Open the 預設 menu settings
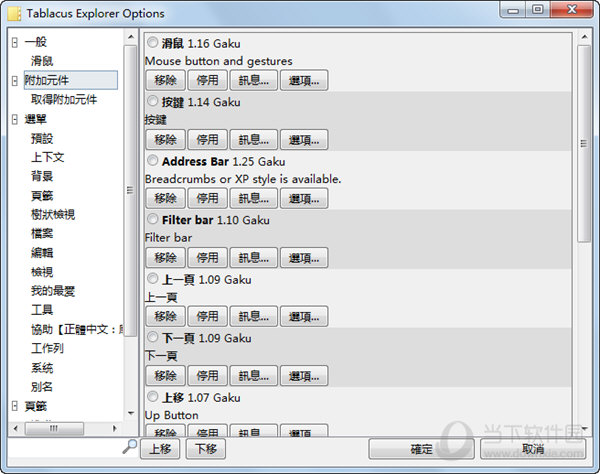 42,138
